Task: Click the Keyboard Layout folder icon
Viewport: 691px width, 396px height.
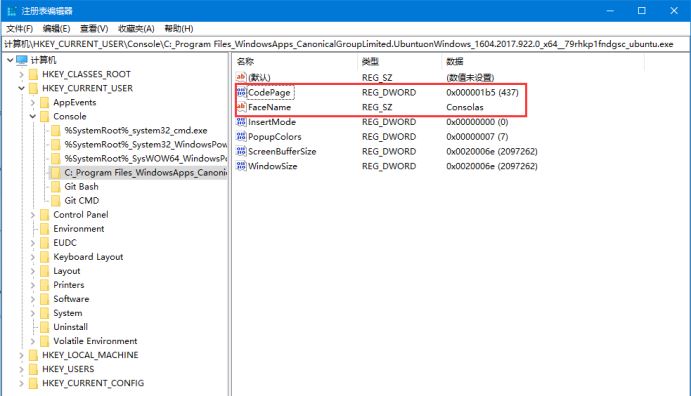Action: point(45,257)
